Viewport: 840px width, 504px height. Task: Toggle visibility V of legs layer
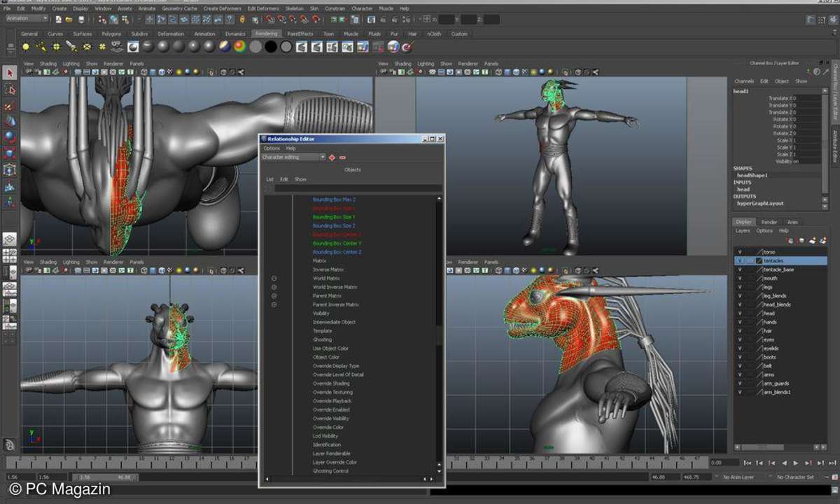(739, 287)
